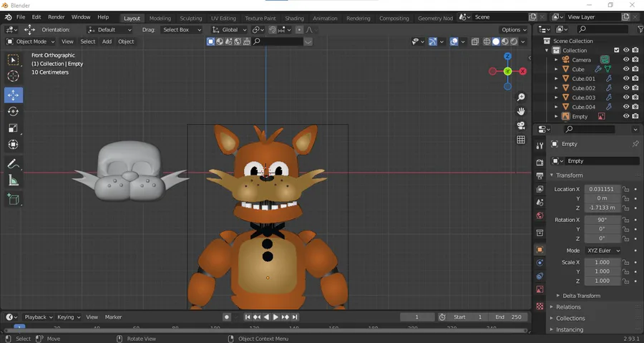Click the timeline Marker menu
Viewport: 644px width, 343px height.
coord(113,317)
